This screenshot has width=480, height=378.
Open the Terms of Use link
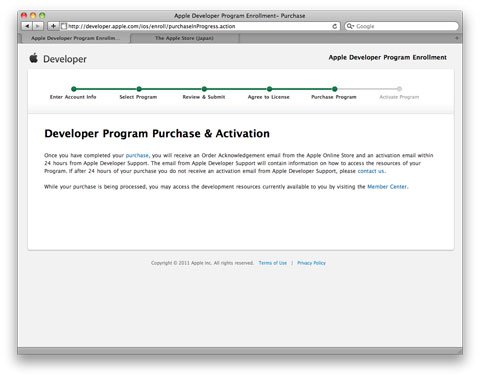click(x=273, y=263)
